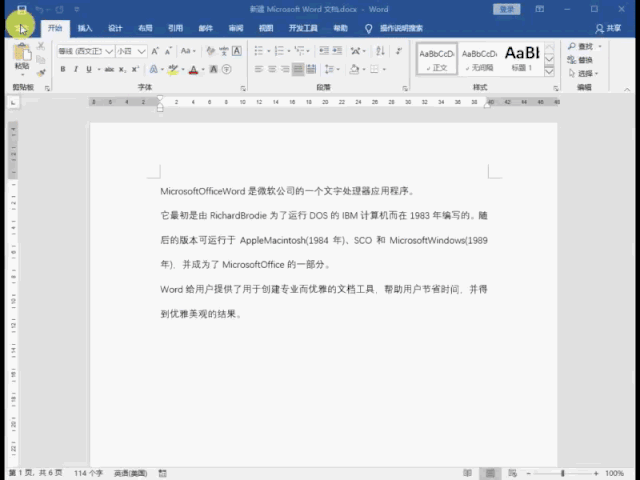This screenshot has height=480, width=640.
Task: Click the zoom slider in status bar
Action: coord(563,473)
